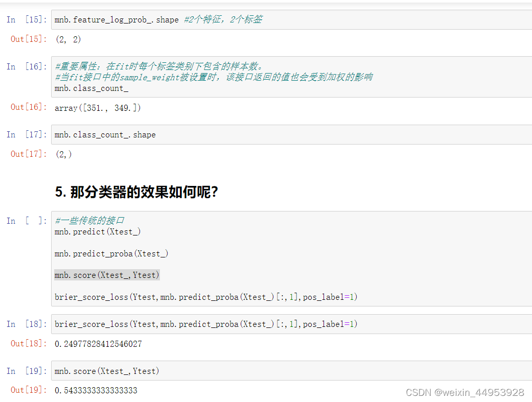
Task: Click the empty In [ ] prompt label
Action: pyautogui.click(x=27, y=221)
